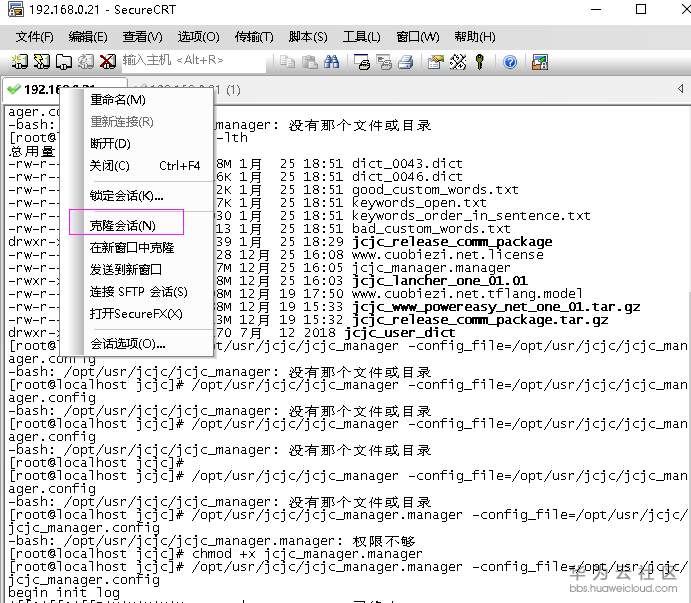Select 在新窗口中克隆 in the context menu

[137, 248]
